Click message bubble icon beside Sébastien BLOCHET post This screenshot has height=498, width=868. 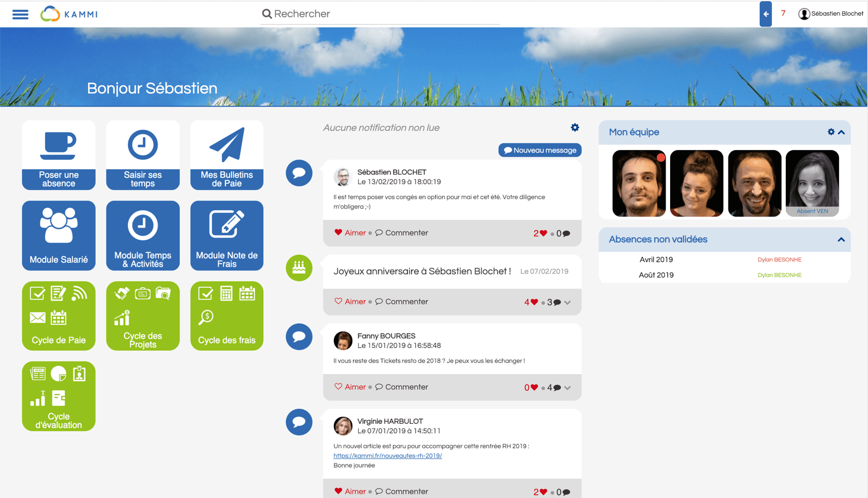point(299,173)
